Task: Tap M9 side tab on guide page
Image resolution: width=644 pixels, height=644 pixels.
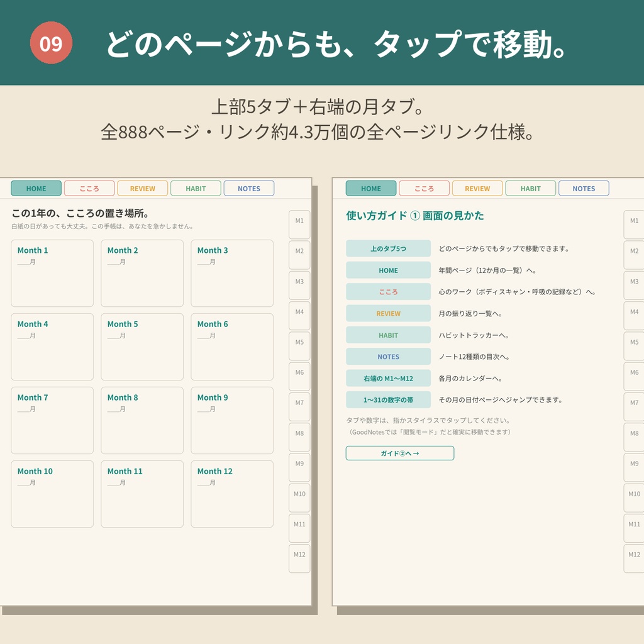Action: pos(634,468)
